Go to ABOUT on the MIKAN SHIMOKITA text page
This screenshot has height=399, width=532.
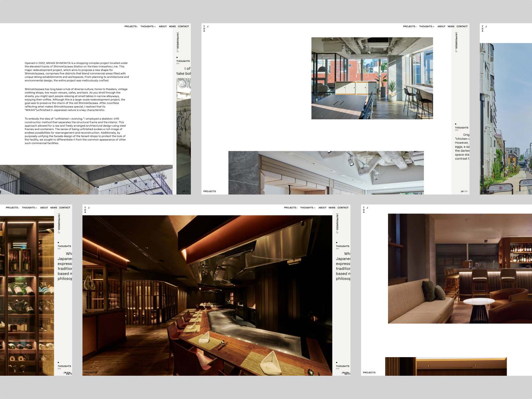click(x=163, y=27)
